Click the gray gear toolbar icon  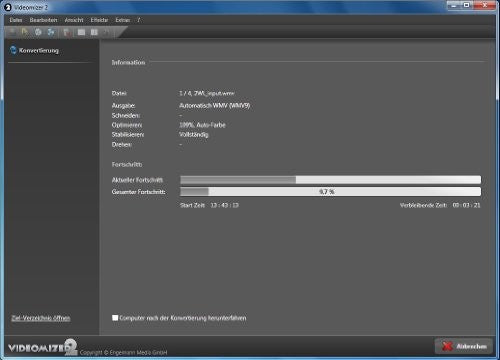(38, 32)
